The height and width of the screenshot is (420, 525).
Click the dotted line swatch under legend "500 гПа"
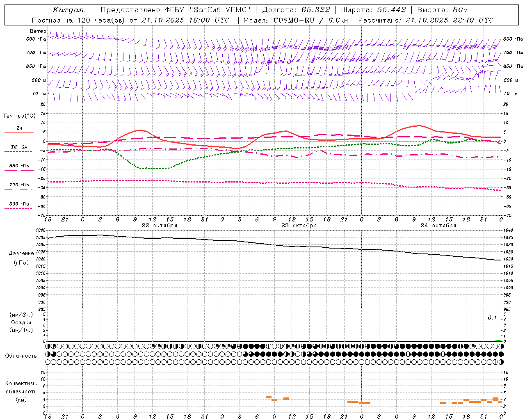tap(18, 208)
